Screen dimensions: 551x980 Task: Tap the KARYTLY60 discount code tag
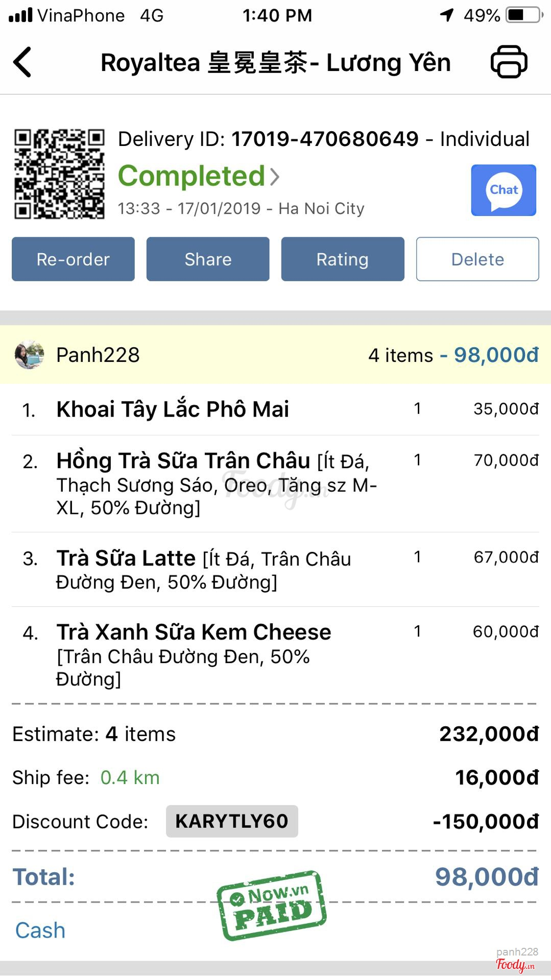tap(232, 821)
